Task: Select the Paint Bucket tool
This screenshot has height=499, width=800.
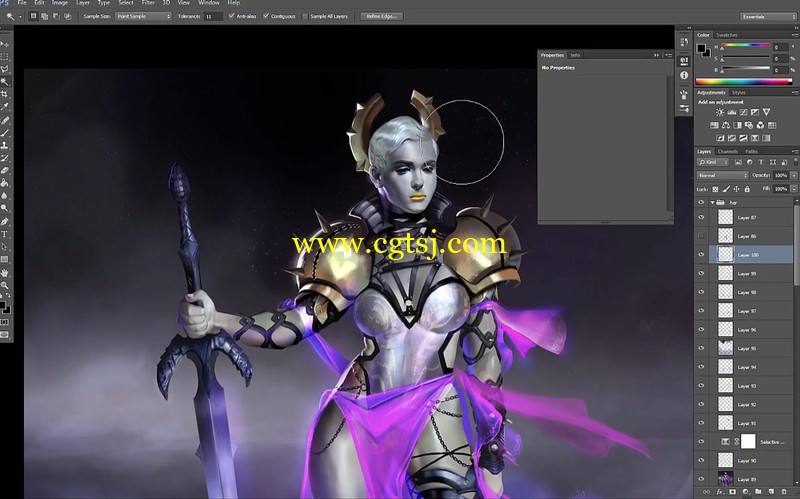Action: 5,183
